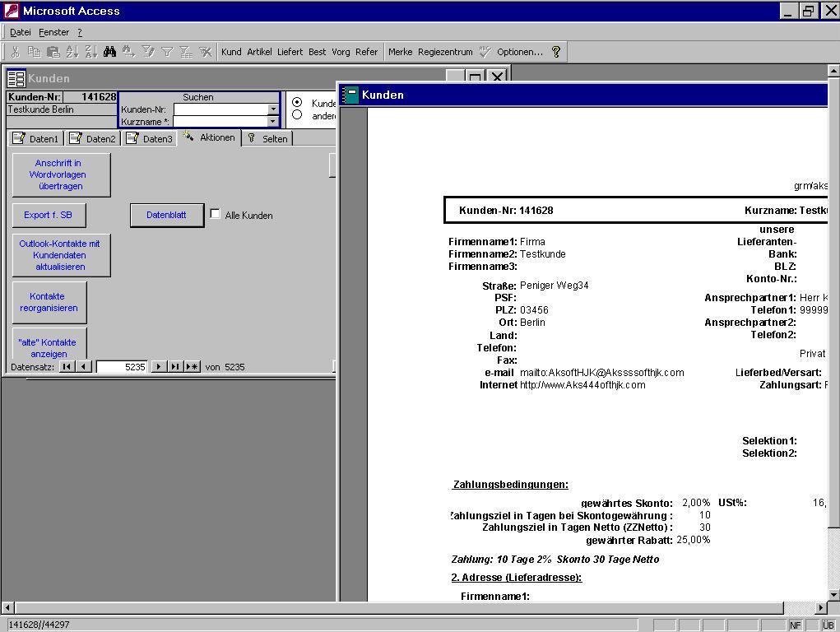Viewport: 840px width, 632px height.
Task: Go to the next record
Action: pos(159,367)
